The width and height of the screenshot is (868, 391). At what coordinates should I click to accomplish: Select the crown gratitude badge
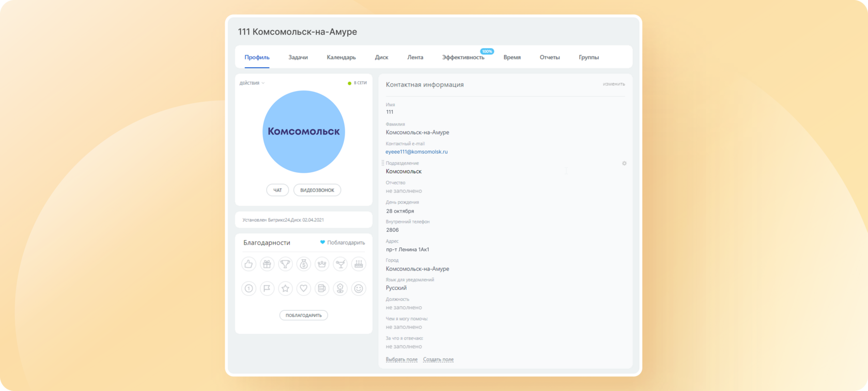pos(322,264)
